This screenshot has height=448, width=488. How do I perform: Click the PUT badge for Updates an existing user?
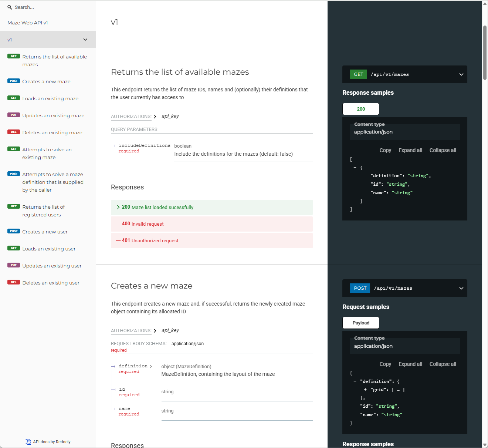(x=14, y=265)
